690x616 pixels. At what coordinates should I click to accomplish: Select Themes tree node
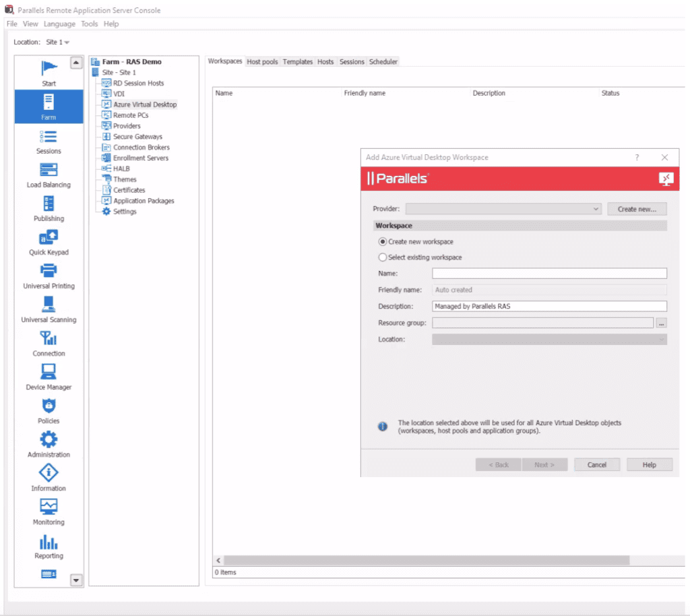tap(125, 179)
